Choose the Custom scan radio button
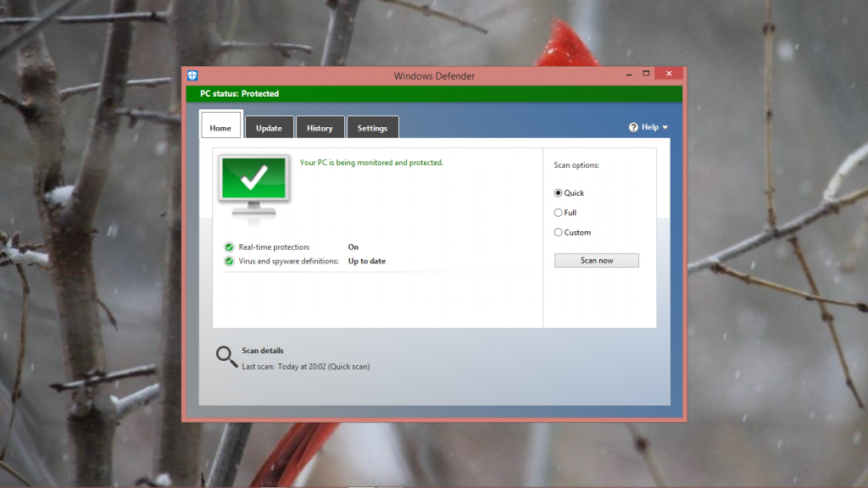 pos(558,232)
